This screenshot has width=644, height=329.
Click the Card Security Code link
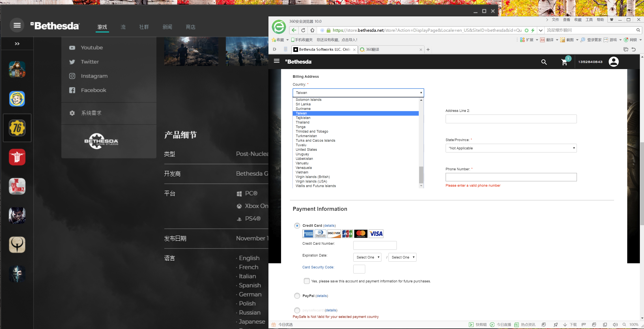point(318,267)
